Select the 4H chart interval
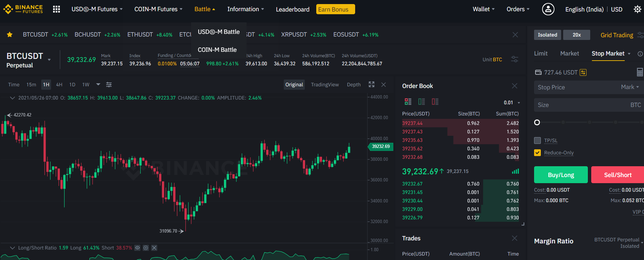Screen dimensions: 644x260 point(59,85)
